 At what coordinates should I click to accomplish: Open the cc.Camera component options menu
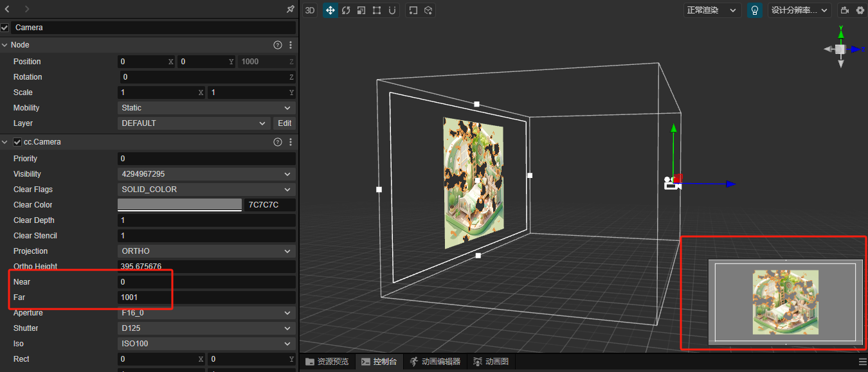(x=291, y=142)
